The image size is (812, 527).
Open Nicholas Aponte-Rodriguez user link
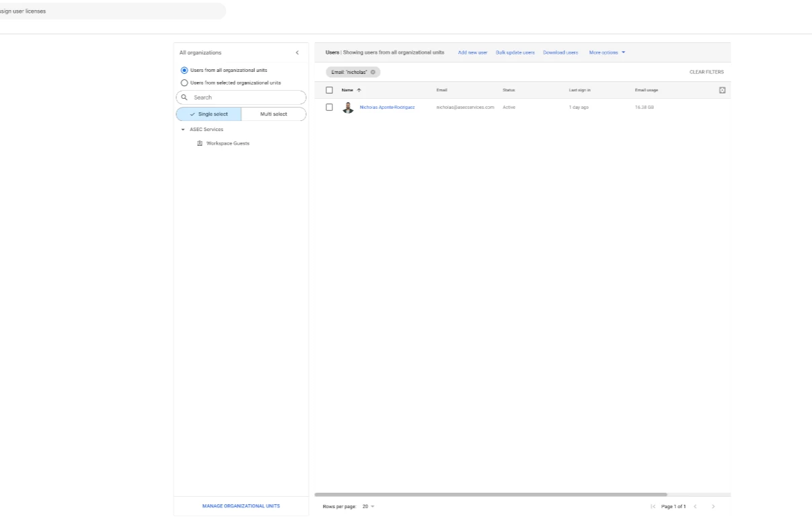(387, 108)
